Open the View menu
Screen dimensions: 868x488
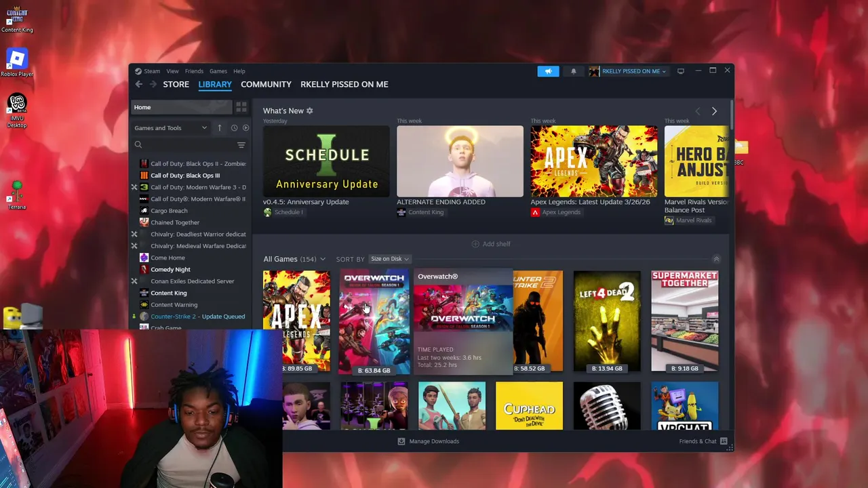pyautogui.click(x=173, y=71)
